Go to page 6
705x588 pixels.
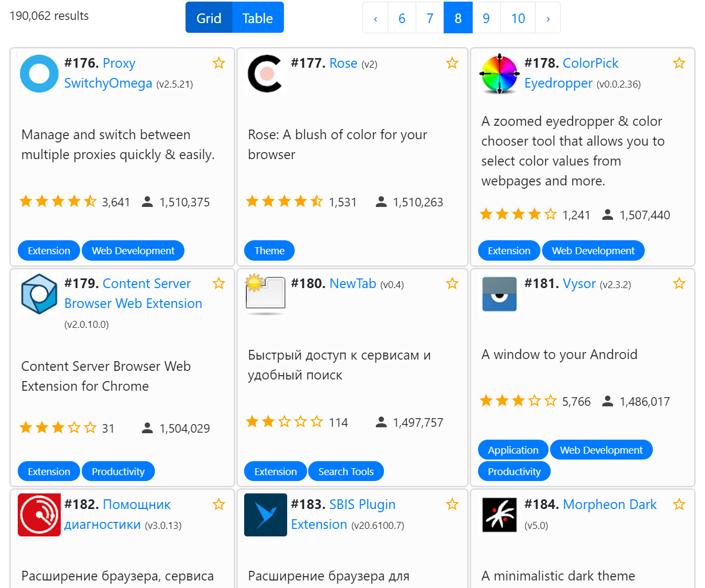pos(402,18)
